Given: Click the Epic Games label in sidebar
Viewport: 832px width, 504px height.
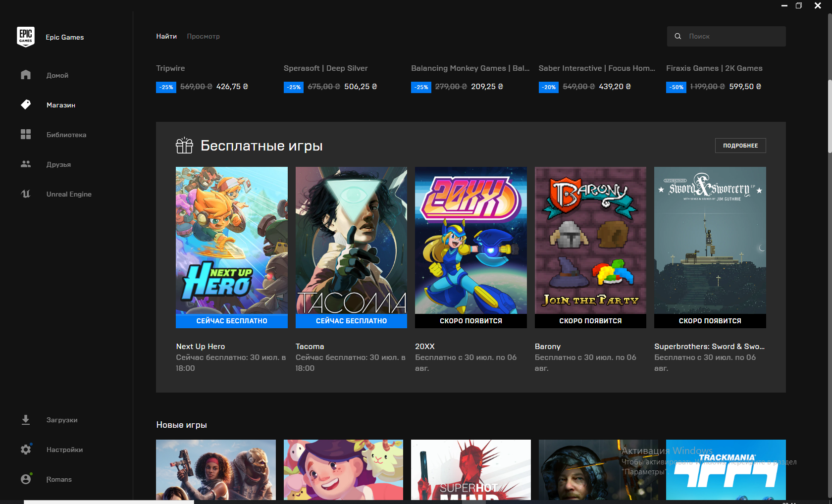Looking at the screenshot, I should tap(65, 37).
